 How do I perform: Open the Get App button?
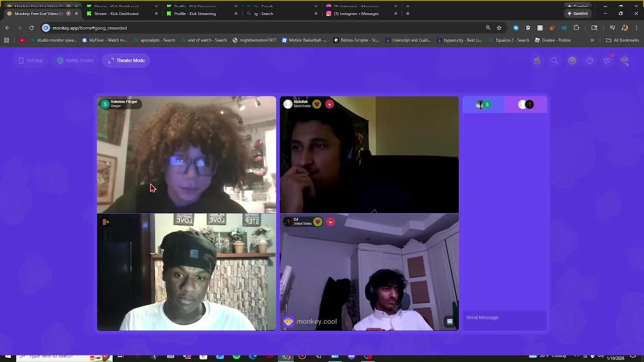(31, 60)
